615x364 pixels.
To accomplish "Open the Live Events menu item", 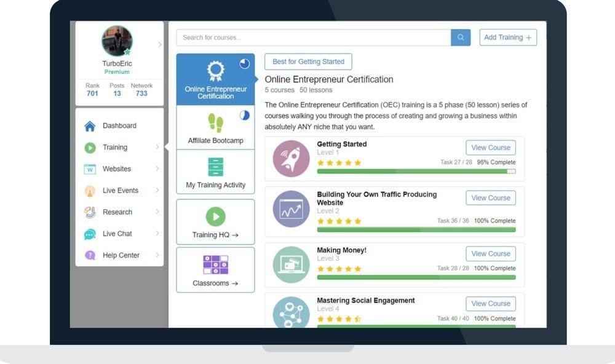I will coord(120,191).
